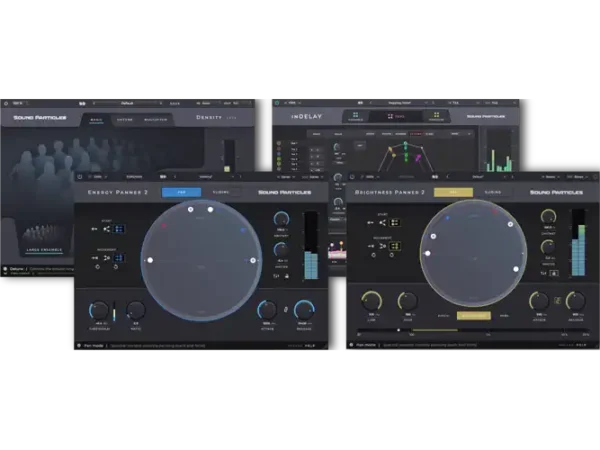The image size is (600, 450).
Task: Click icon left of lock in Energy Panner
Action: tap(276, 276)
